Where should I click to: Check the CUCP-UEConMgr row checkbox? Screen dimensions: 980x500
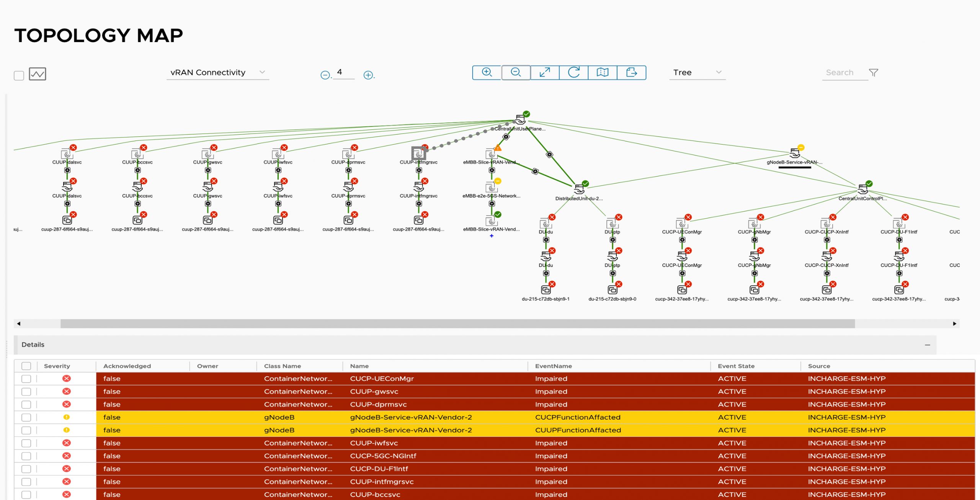tap(26, 379)
